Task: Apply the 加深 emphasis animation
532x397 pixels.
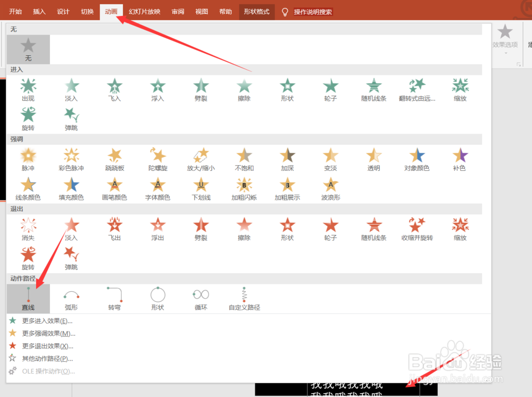Action: [x=287, y=159]
